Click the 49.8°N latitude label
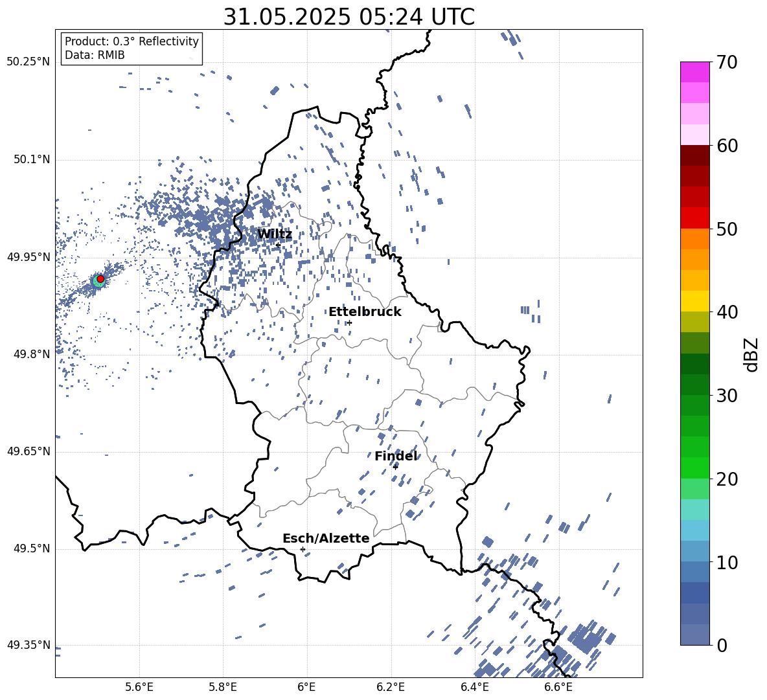Viewport: 767px width, 700px height. (32, 354)
